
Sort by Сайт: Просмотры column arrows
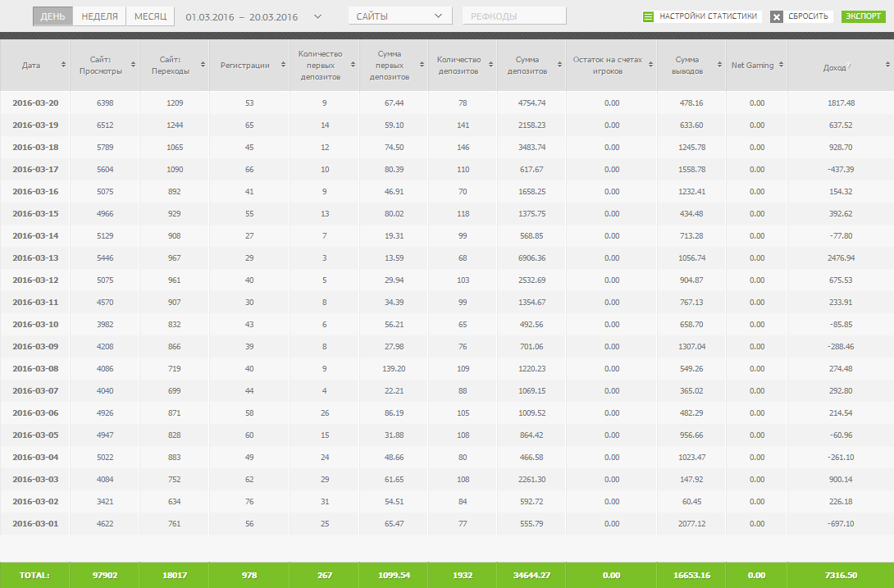[133, 65]
